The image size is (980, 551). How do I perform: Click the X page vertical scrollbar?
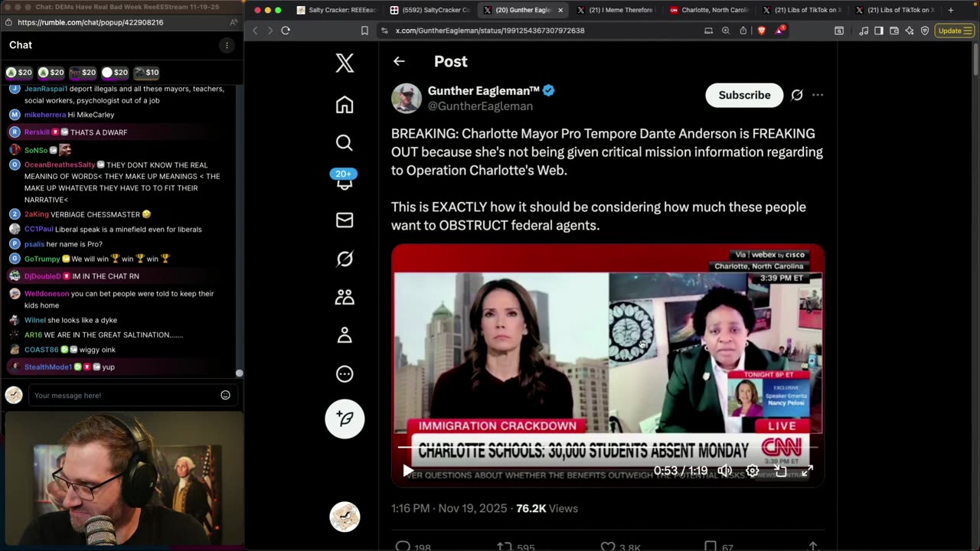[975, 61]
